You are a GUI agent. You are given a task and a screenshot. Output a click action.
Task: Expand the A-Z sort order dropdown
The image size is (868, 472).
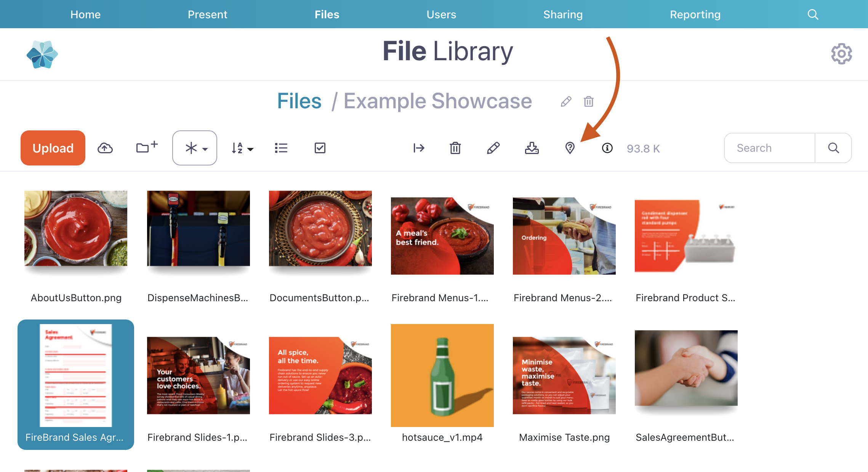click(x=242, y=148)
